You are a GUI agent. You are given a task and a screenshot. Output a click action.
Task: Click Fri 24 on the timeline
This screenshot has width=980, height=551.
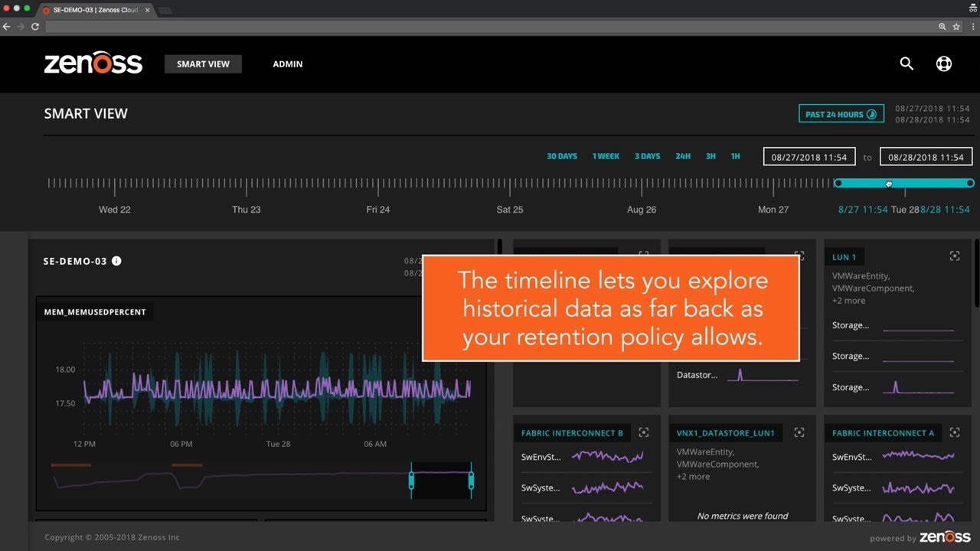point(378,209)
